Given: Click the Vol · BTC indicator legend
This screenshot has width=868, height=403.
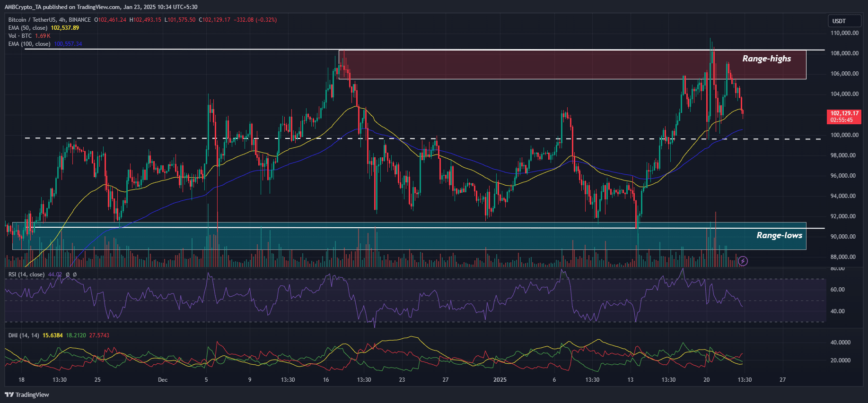Looking at the screenshot, I should [x=20, y=36].
